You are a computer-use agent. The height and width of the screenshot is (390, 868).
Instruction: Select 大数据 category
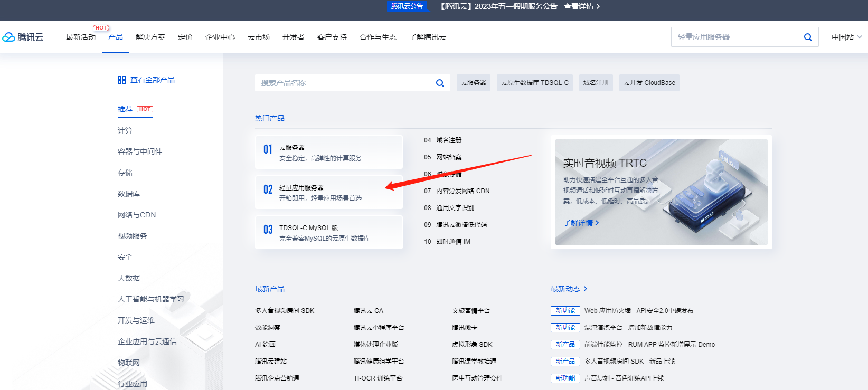tap(129, 278)
